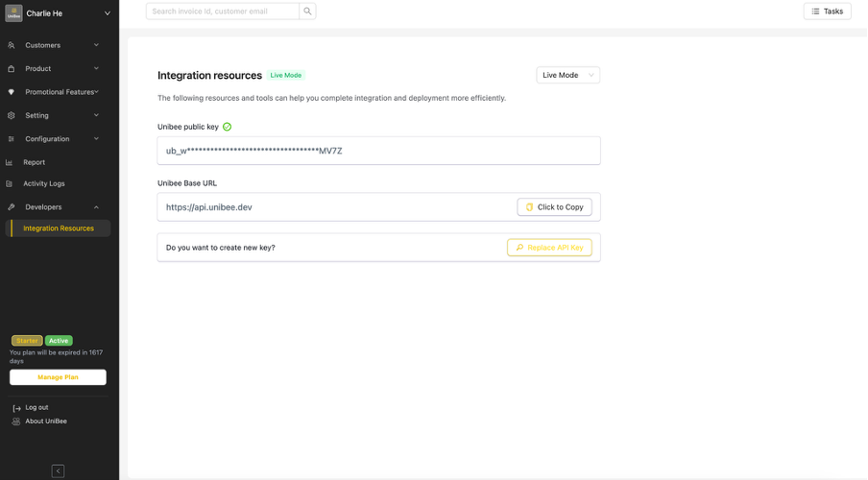Click the search magnifier icon
The width and height of the screenshot is (868, 480).
(x=307, y=12)
